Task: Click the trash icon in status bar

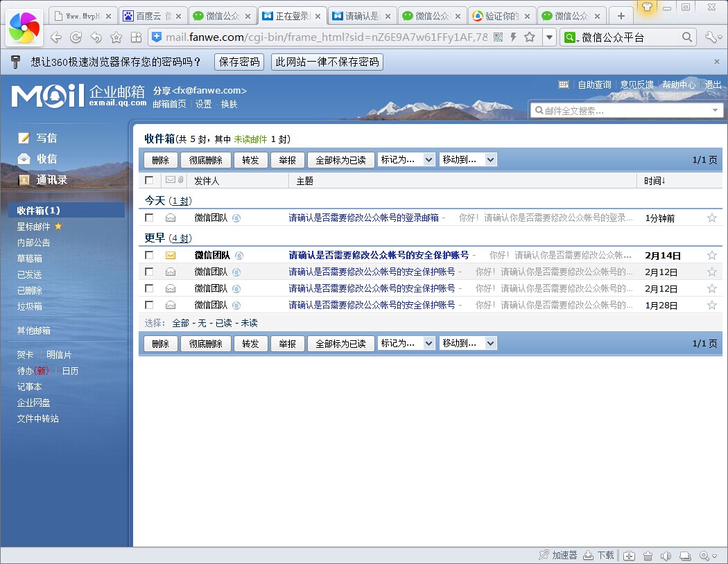Action: click(648, 556)
